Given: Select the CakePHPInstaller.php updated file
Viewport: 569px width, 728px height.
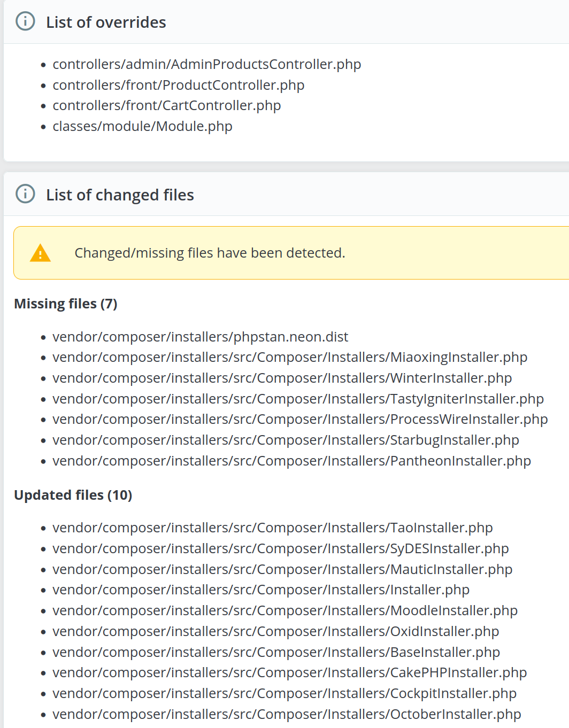Looking at the screenshot, I should click(x=289, y=672).
